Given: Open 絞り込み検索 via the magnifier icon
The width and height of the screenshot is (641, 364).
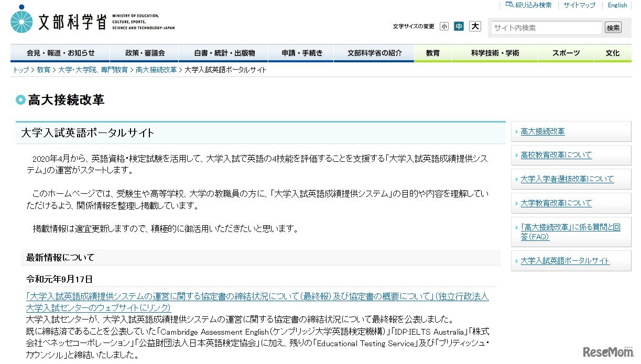Looking at the screenshot, I should coord(510,5).
